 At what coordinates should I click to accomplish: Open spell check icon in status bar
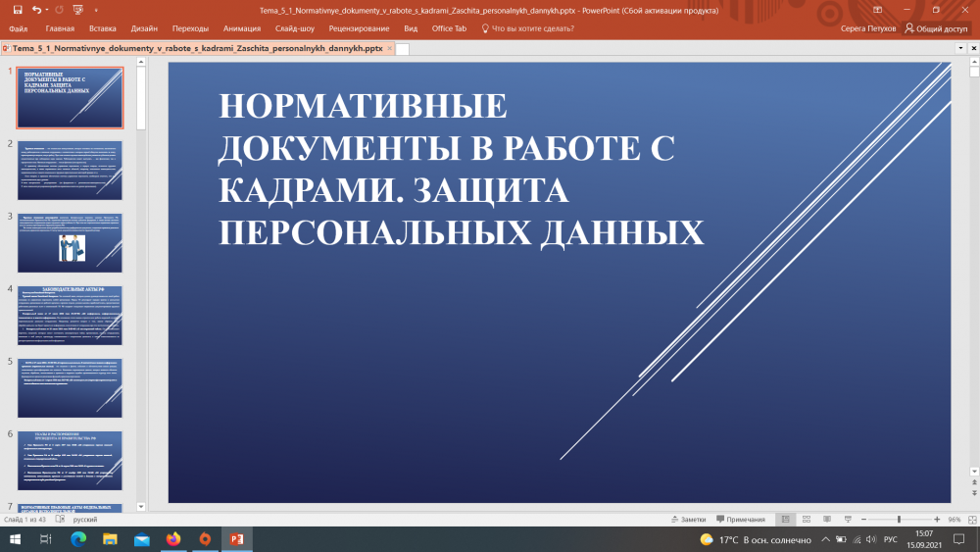[x=60, y=520]
